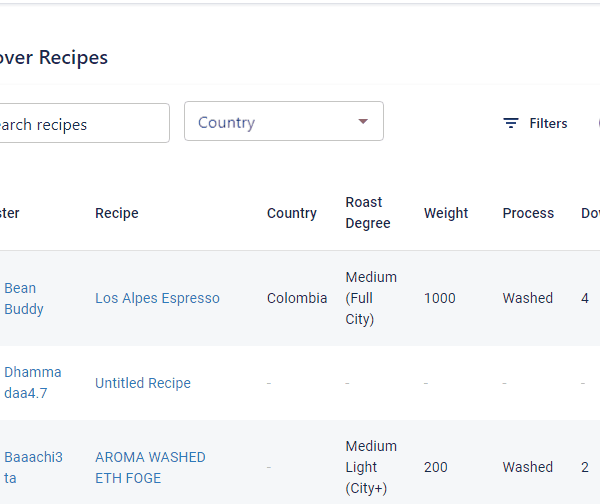
Task: Visit the Bean Buddy roaster profile
Action: click(24, 298)
